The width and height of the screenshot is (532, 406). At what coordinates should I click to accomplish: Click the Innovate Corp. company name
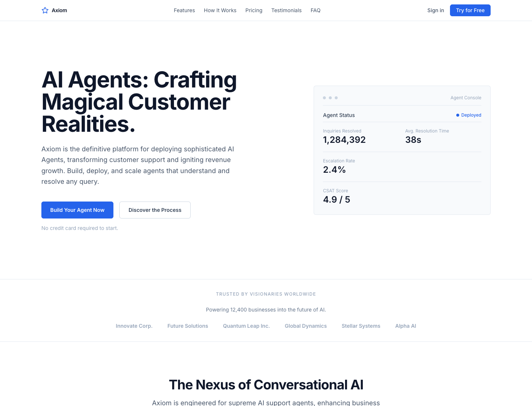click(x=134, y=326)
